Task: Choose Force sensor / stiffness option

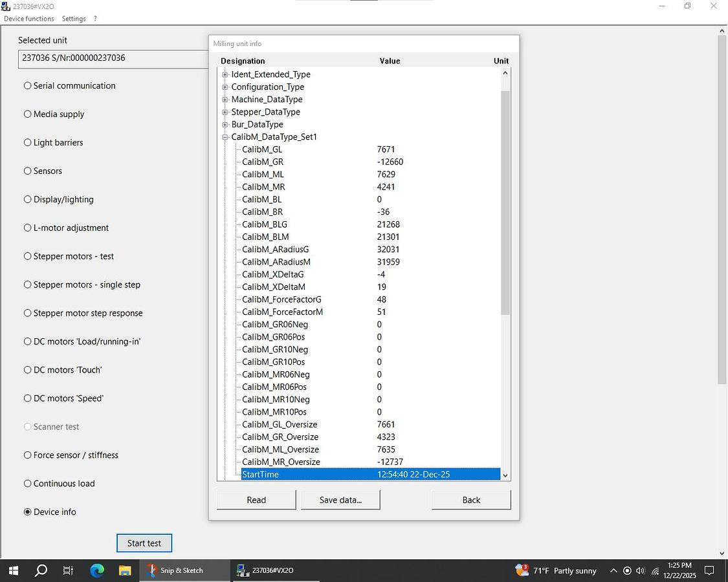Action: [x=28, y=455]
